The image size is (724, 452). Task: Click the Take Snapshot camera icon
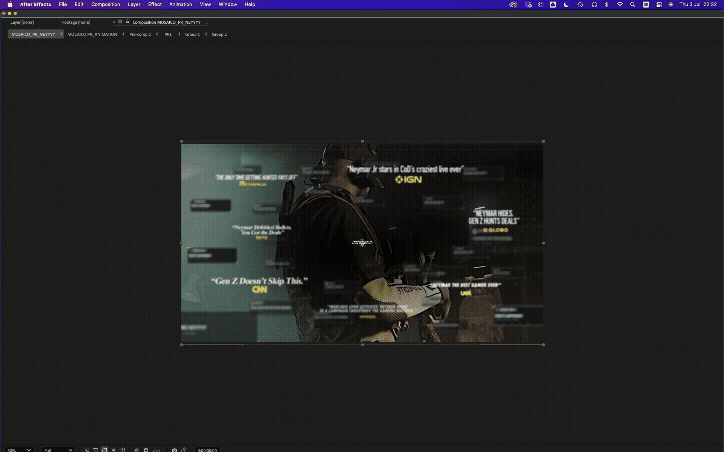[x=174, y=450]
